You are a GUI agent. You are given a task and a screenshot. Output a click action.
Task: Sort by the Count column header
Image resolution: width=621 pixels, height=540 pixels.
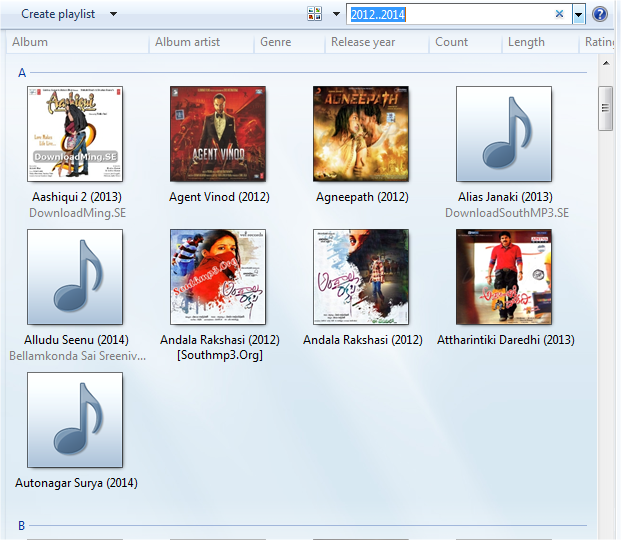click(x=466, y=42)
